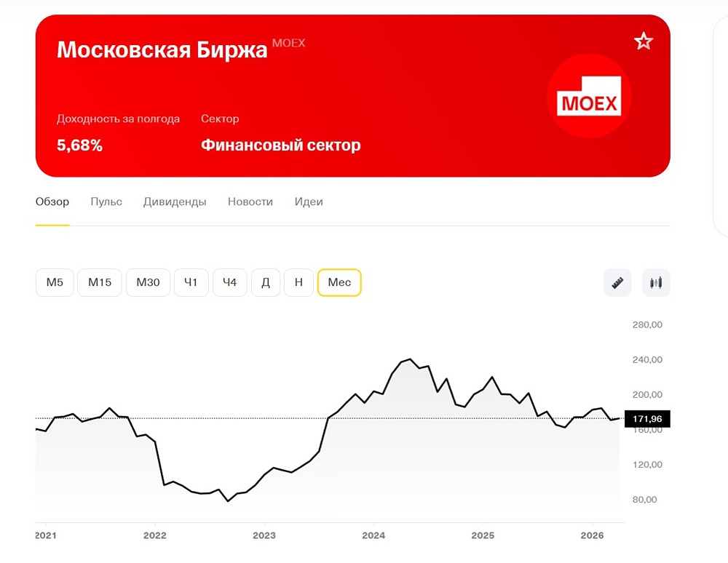Enable the Д daily timeframe
728x563 pixels.
[265, 282]
